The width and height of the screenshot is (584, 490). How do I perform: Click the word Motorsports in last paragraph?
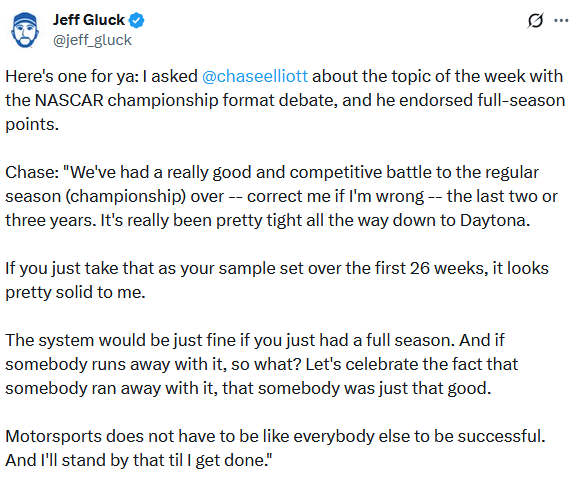coord(54,436)
